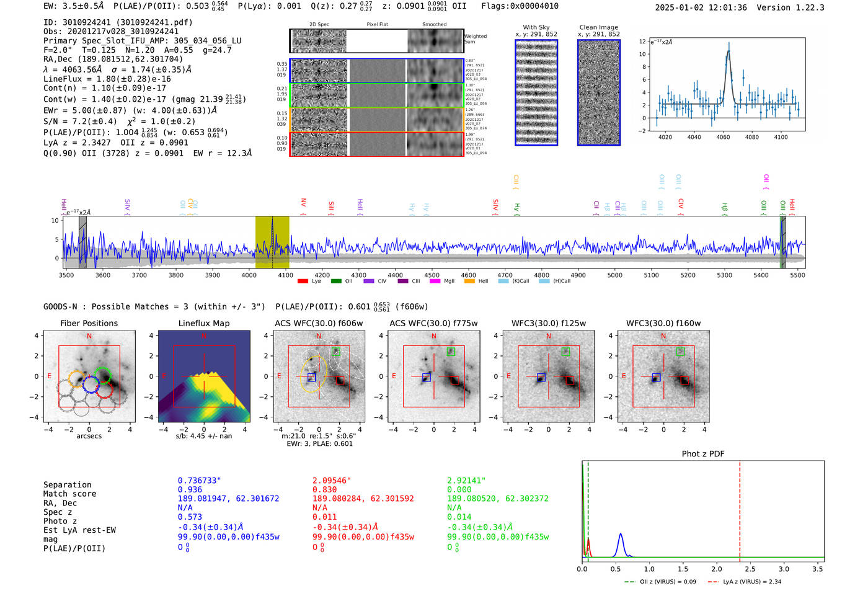Click the (H)CaII legend swatch
The image size is (868, 591).
pyautogui.click(x=544, y=281)
